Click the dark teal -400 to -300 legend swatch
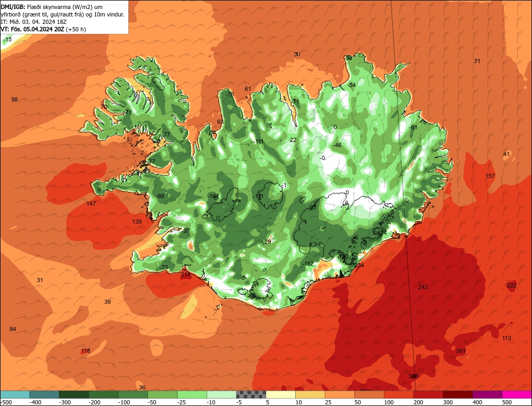532x406 pixels. (44, 394)
